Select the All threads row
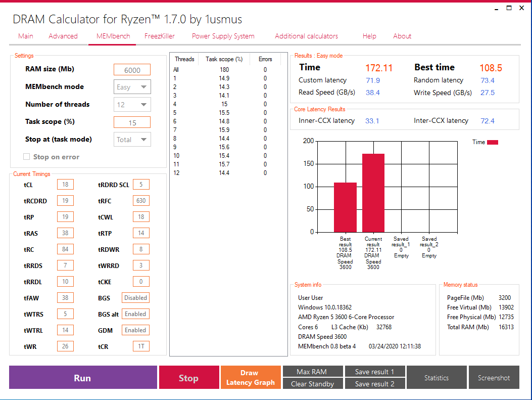Screen dimensions: 532x400 227,70
